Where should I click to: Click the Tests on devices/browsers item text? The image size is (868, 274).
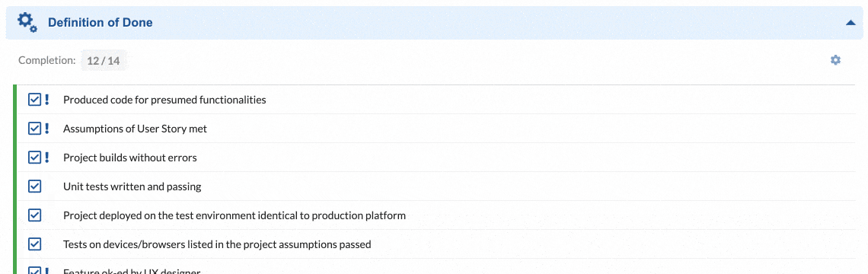click(217, 244)
